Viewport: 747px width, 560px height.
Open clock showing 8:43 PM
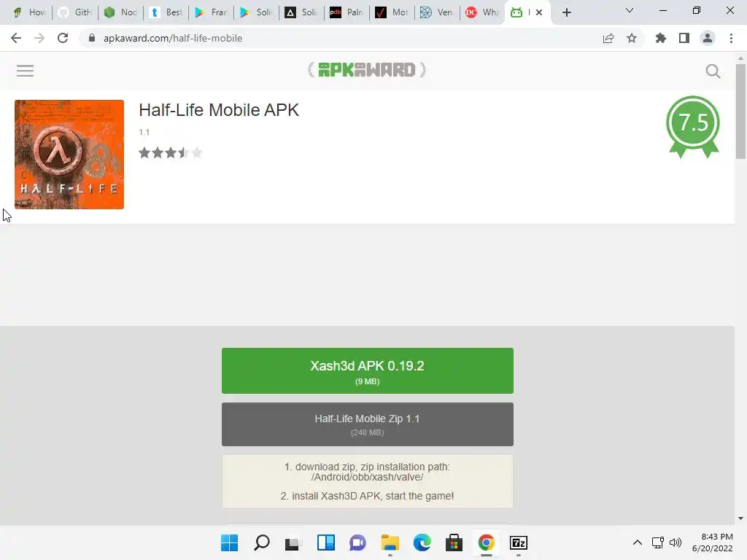pos(712,542)
